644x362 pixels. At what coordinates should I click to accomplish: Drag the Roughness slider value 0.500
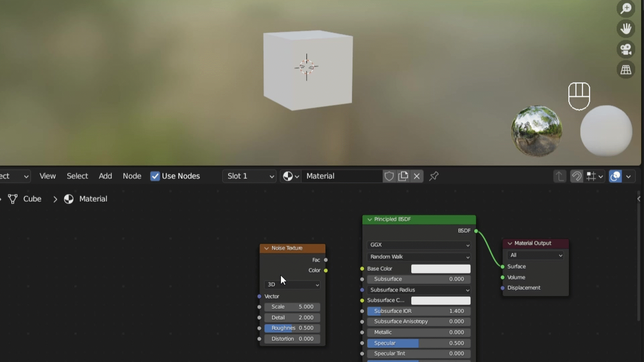click(292, 328)
